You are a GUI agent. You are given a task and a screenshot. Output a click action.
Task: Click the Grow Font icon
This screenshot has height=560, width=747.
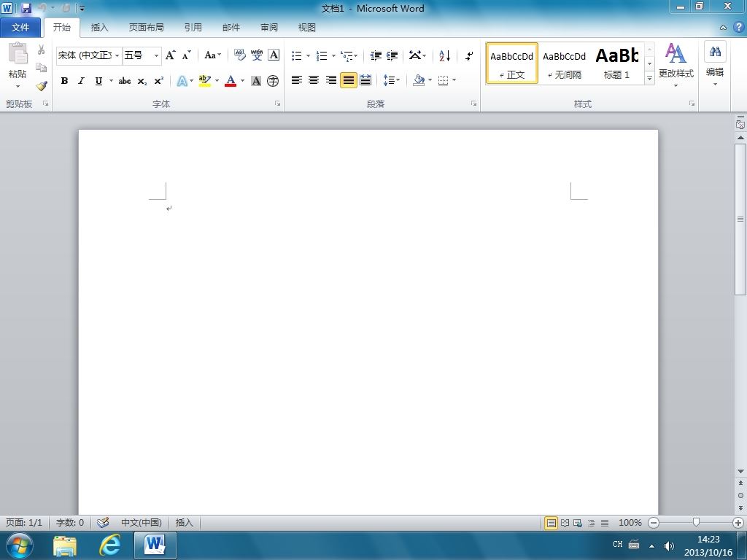pos(170,55)
